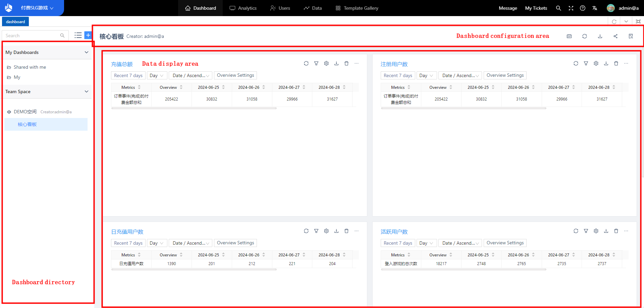Open Date / Ascend dropdown in 注册用户数
644x308 pixels.
[460, 75]
